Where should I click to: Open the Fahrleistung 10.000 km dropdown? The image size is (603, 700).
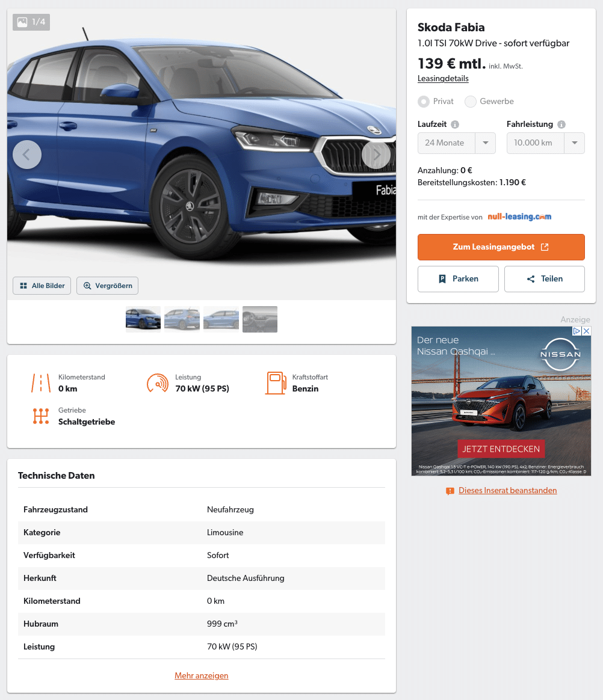point(545,143)
